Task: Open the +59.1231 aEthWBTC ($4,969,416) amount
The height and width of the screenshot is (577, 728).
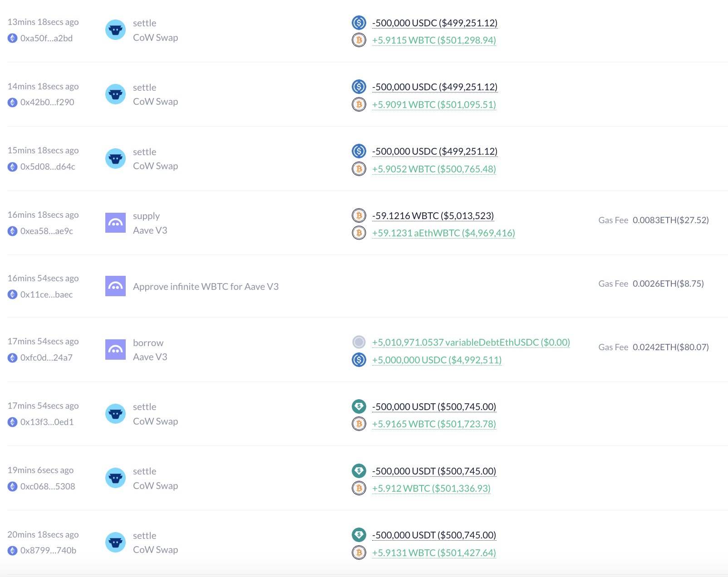Action: point(443,233)
